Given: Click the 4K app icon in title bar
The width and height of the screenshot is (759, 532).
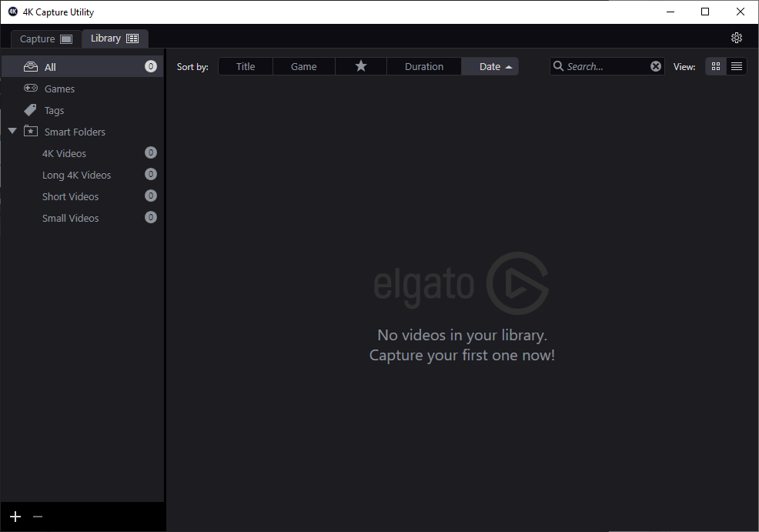Looking at the screenshot, I should (13, 12).
